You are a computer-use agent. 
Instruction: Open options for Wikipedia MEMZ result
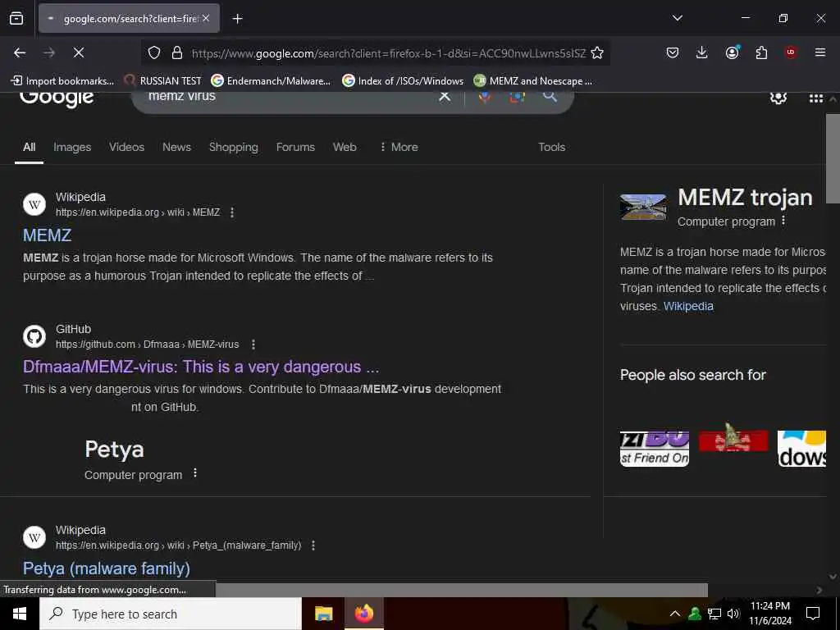232,212
